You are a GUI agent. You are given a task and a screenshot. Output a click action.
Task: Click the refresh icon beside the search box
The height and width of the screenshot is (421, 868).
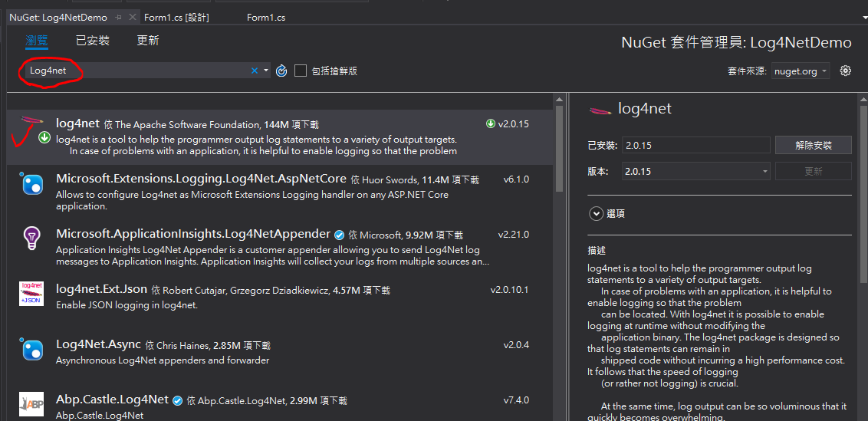281,71
